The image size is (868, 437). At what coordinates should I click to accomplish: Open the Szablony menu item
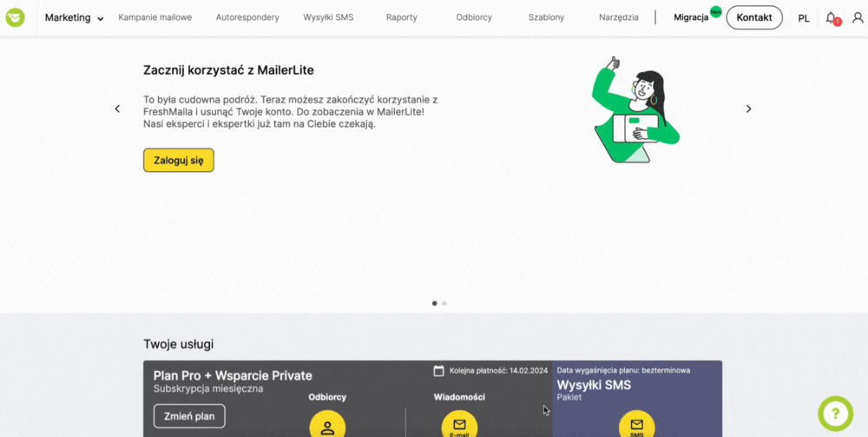tap(546, 17)
